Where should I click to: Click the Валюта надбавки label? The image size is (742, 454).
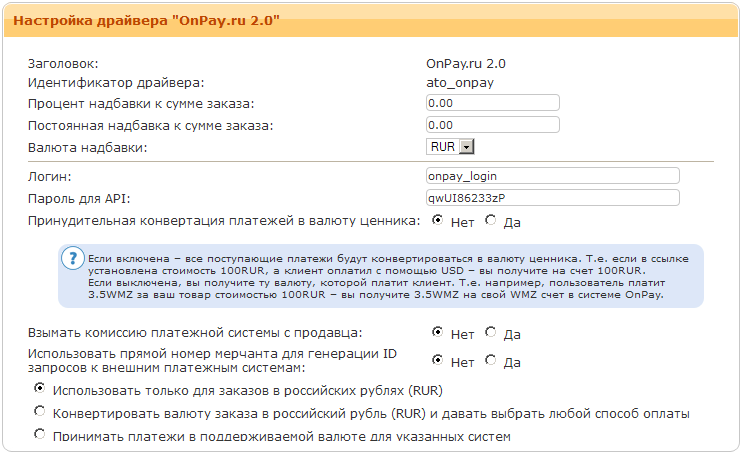pos(89,147)
